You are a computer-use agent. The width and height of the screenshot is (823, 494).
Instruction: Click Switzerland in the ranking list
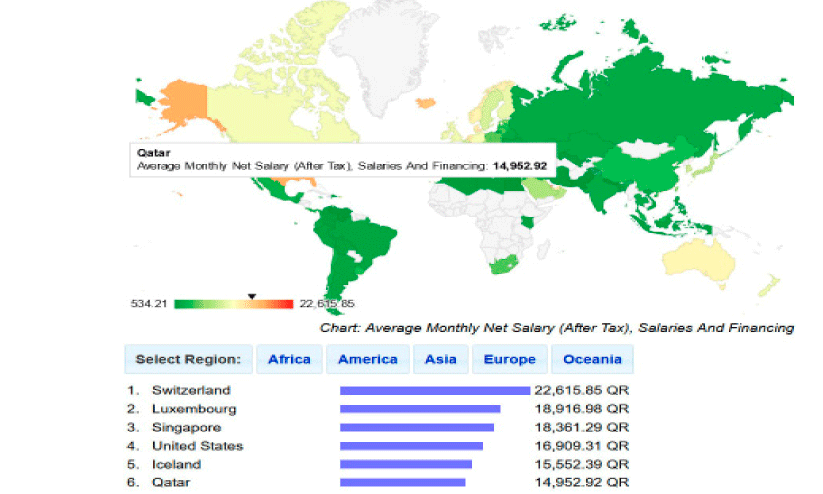coord(191,390)
